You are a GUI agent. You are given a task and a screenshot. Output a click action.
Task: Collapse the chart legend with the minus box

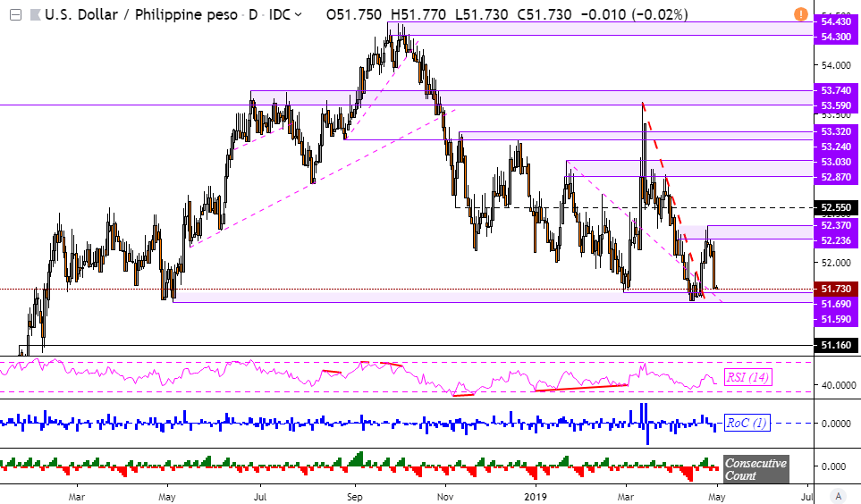coord(16,15)
